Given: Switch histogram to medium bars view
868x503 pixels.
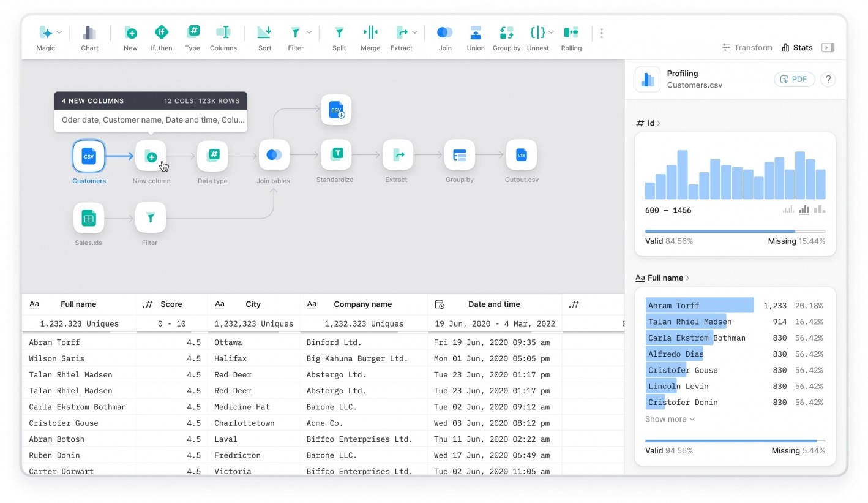Looking at the screenshot, I should tap(804, 210).
